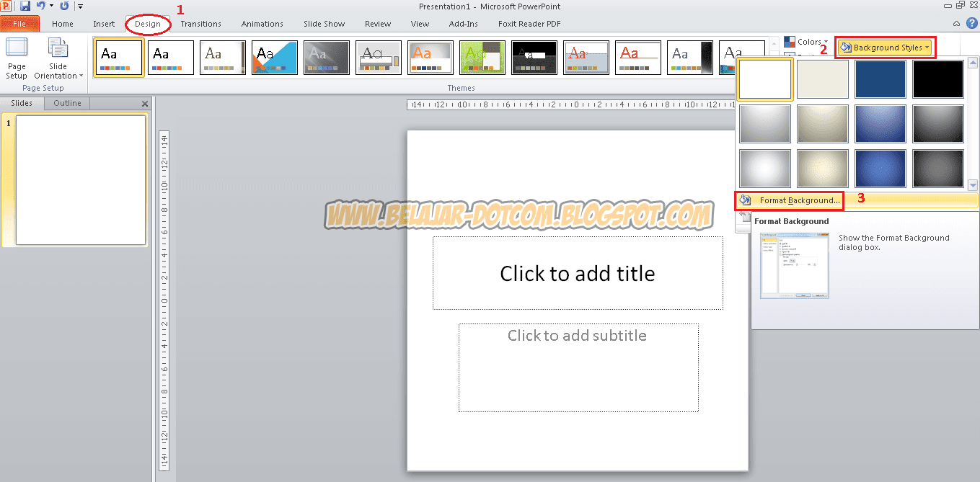Viewport: 980px width, 482px height.
Task: Apply the blue and orange Angles theme
Action: (x=275, y=58)
